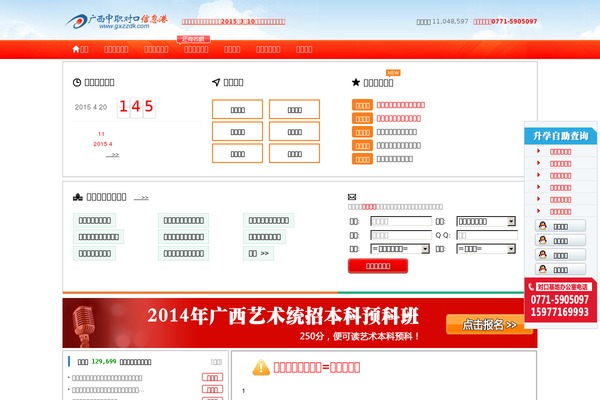Click the sidebar phone number 15977169993
This screenshot has height=400, width=600.
(x=560, y=312)
